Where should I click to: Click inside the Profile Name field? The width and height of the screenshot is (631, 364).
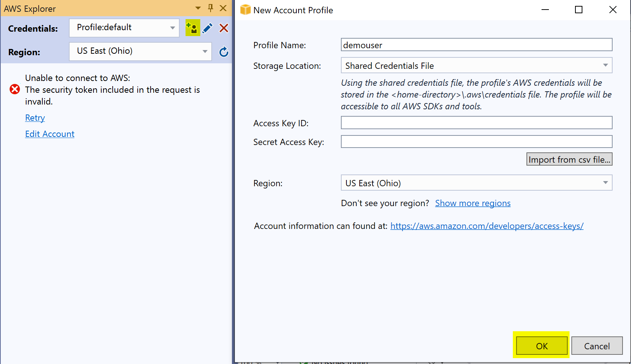coord(476,45)
